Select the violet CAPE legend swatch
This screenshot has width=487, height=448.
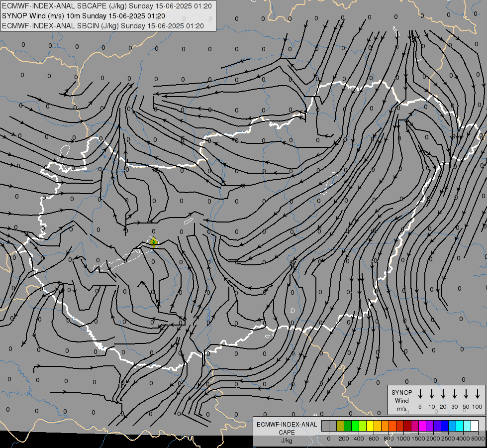pyautogui.click(x=437, y=426)
